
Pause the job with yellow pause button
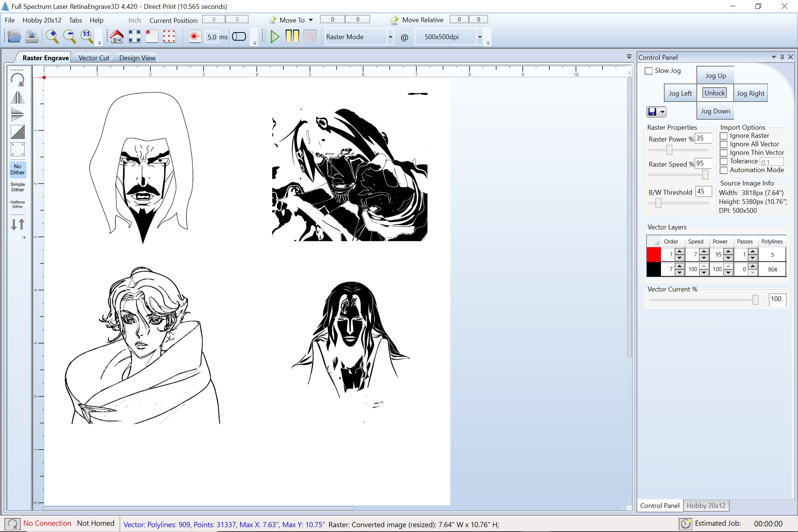292,37
